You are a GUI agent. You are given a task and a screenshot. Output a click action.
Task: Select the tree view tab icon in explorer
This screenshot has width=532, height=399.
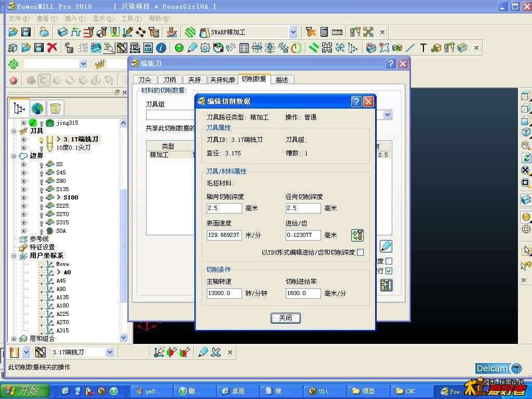point(19,108)
